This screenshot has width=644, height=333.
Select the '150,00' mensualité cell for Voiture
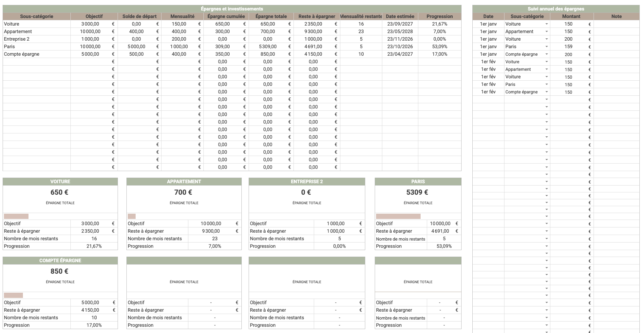182,24
